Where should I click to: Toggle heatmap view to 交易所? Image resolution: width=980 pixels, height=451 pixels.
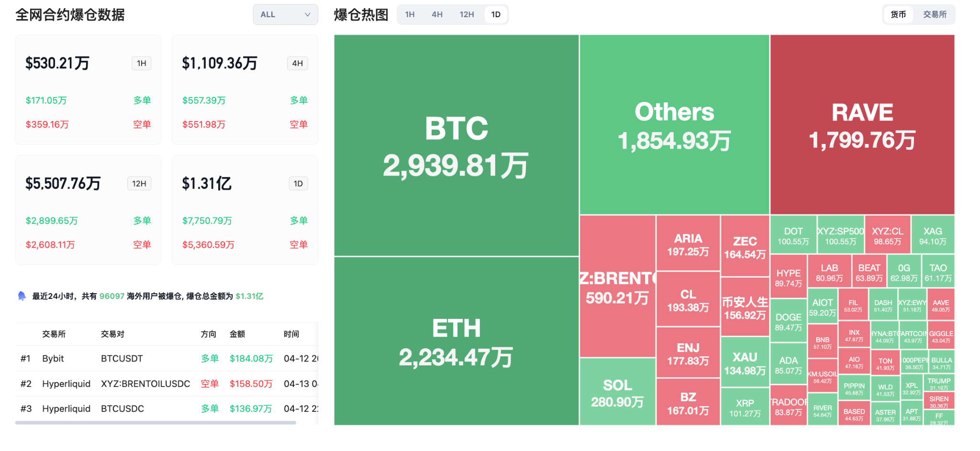[935, 14]
